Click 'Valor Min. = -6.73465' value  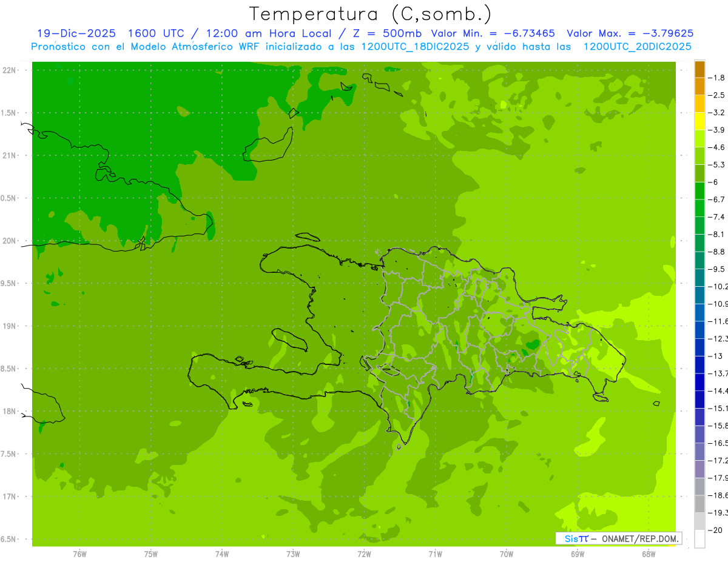[x=493, y=33]
